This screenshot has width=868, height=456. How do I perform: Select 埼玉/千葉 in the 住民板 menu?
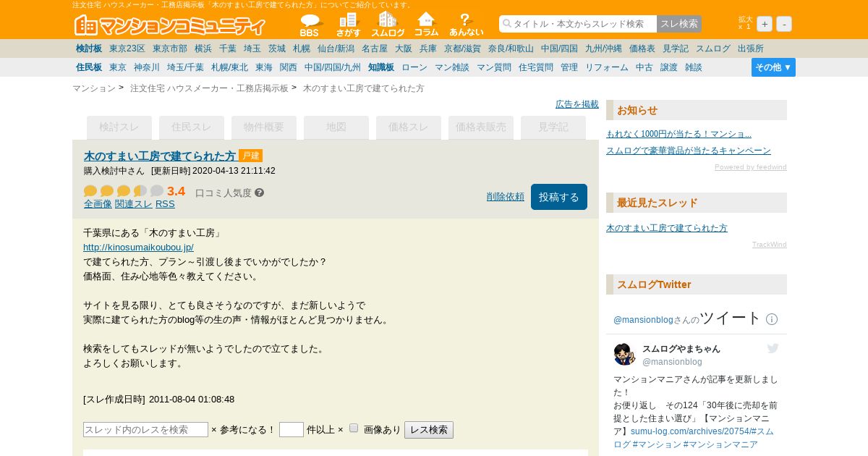[x=185, y=67]
